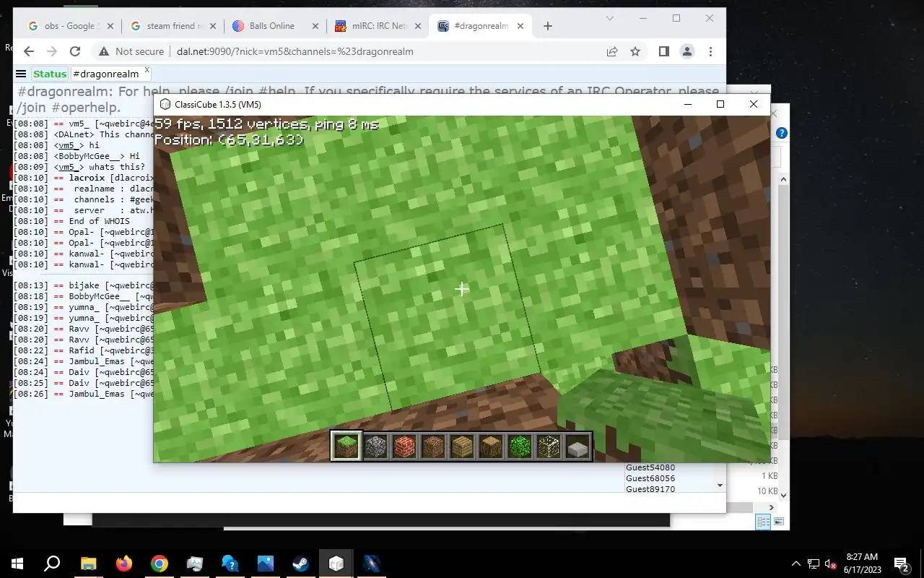The height and width of the screenshot is (578, 924).
Task: Click the right arrow of the background window's horizontal scrollbar
Action: pyautogui.click(x=772, y=507)
